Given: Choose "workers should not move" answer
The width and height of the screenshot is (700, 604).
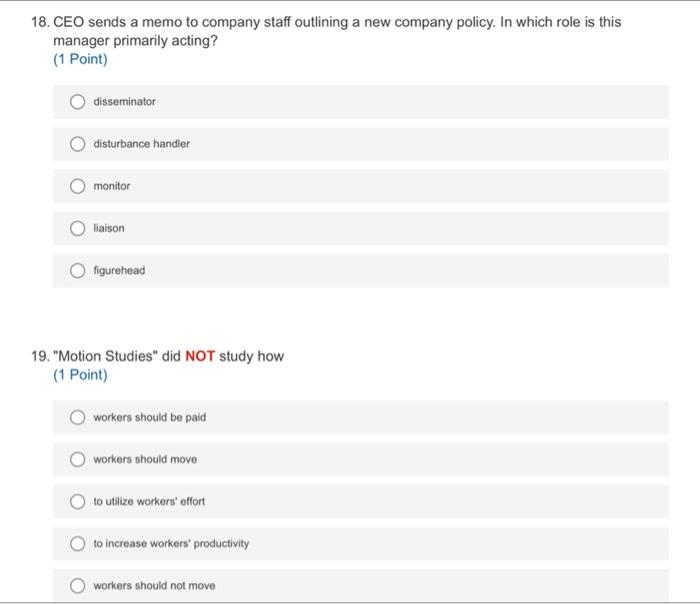Looking at the screenshot, I should [x=77, y=585].
